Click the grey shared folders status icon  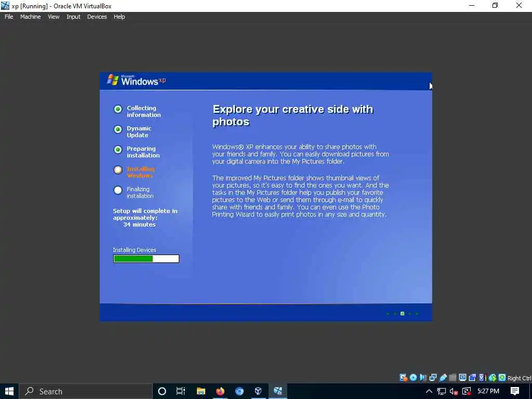(453, 378)
